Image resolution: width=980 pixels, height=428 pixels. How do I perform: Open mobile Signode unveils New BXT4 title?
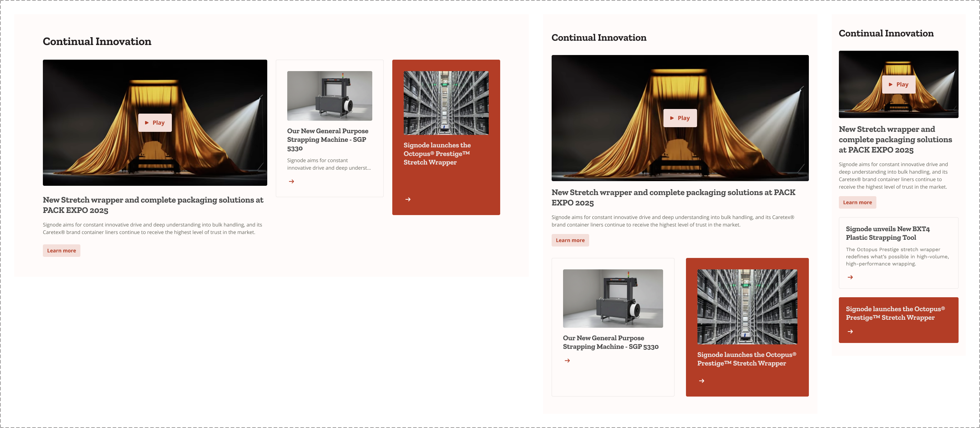coord(887,233)
